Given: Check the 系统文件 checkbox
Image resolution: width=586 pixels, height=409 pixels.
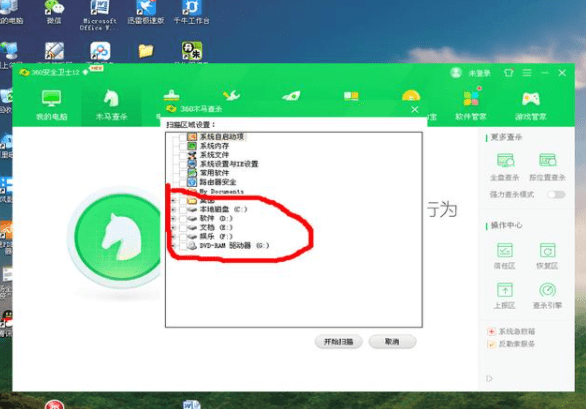Looking at the screenshot, I should point(182,155).
